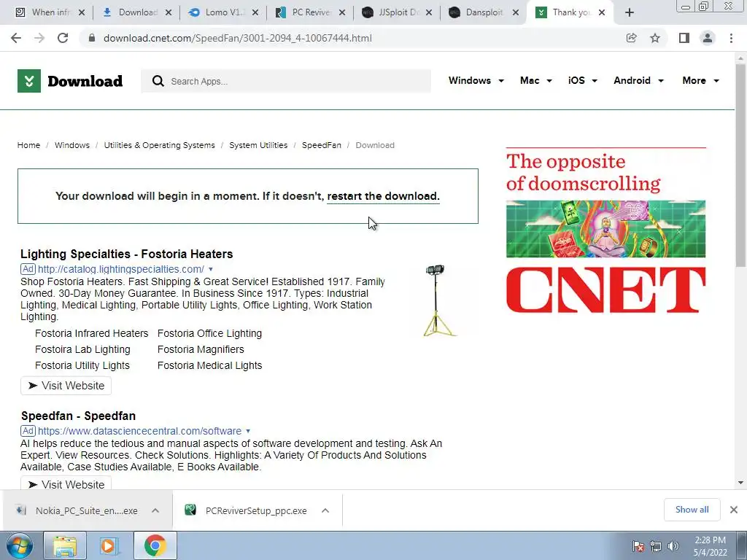Click the padlock site info icon
Viewport: 747px width, 560px height.
92,38
